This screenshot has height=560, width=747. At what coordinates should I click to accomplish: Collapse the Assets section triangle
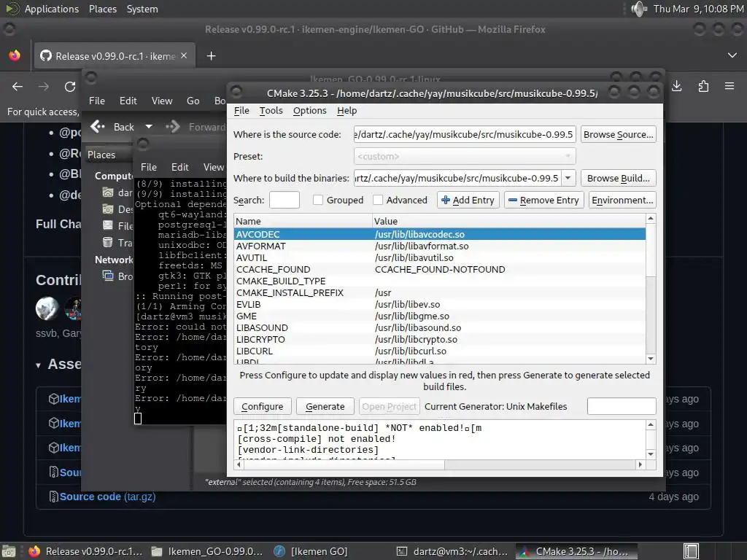[x=38, y=365]
